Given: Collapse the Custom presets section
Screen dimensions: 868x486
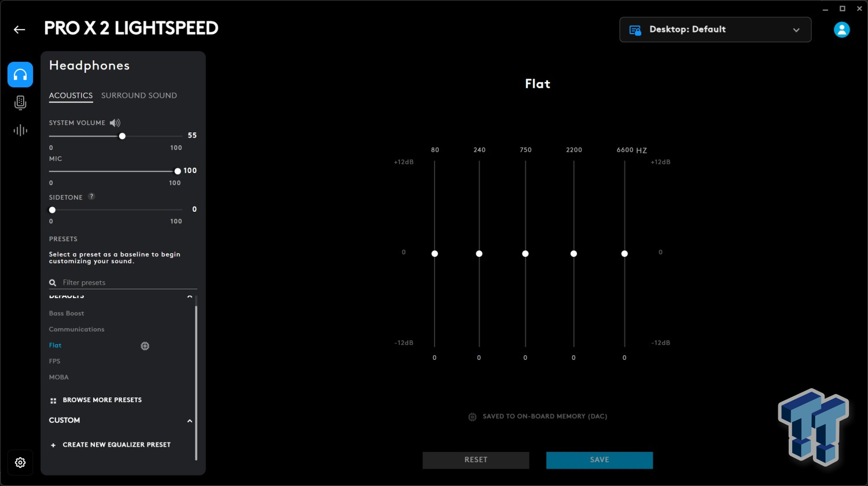Looking at the screenshot, I should (189, 421).
